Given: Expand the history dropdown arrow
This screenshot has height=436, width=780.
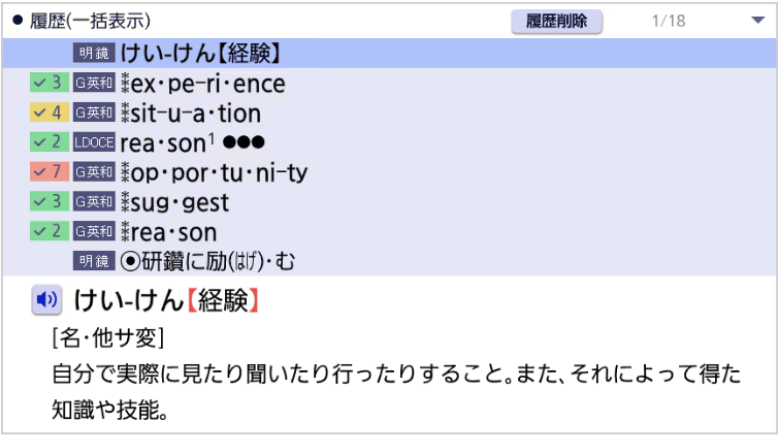Looking at the screenshot, I should 756,20.
